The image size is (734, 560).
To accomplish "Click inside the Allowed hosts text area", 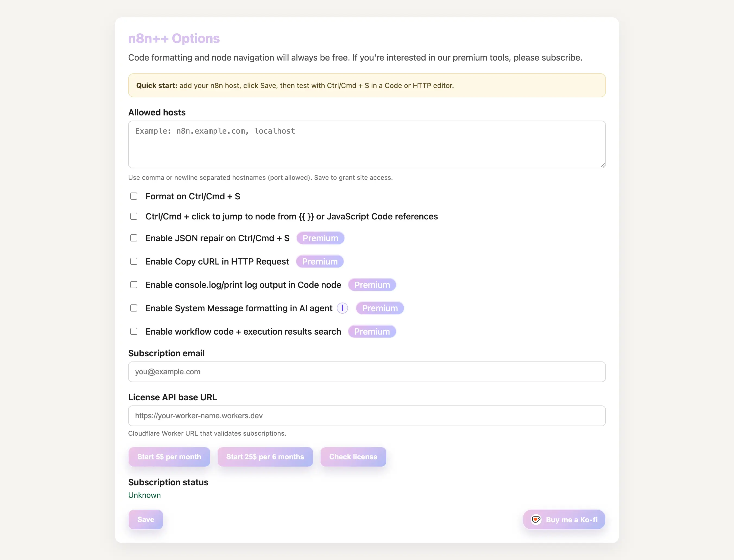I will (x=366, y=144).
